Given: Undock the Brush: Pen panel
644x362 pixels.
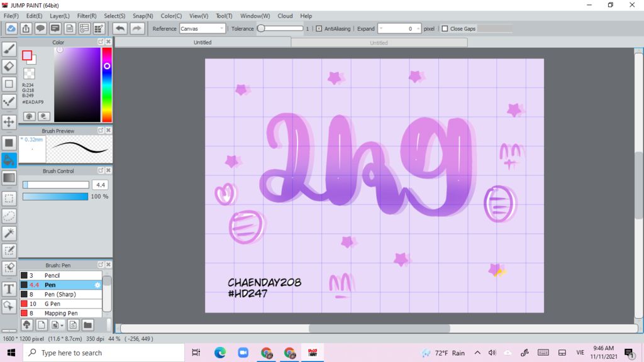Looking at the screenshot, I should 101,265.
